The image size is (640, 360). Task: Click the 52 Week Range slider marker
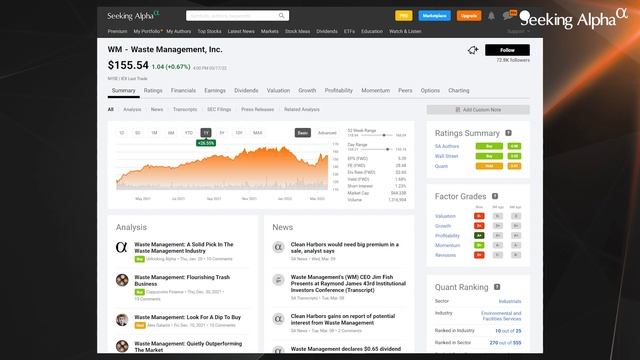tap(384, 135)
